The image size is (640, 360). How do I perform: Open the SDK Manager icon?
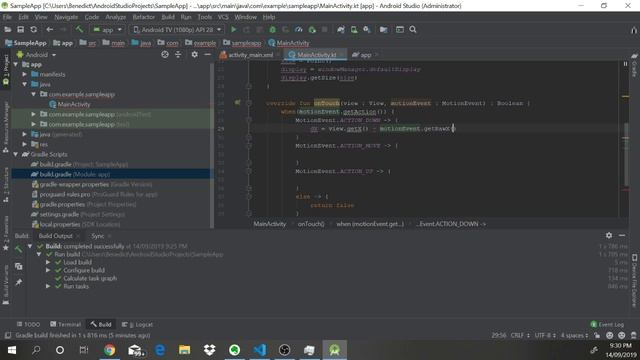click(367, 29)
